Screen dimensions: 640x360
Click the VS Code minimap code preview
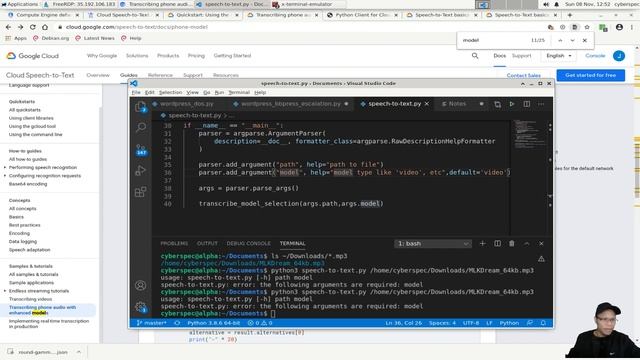[529, 133]
